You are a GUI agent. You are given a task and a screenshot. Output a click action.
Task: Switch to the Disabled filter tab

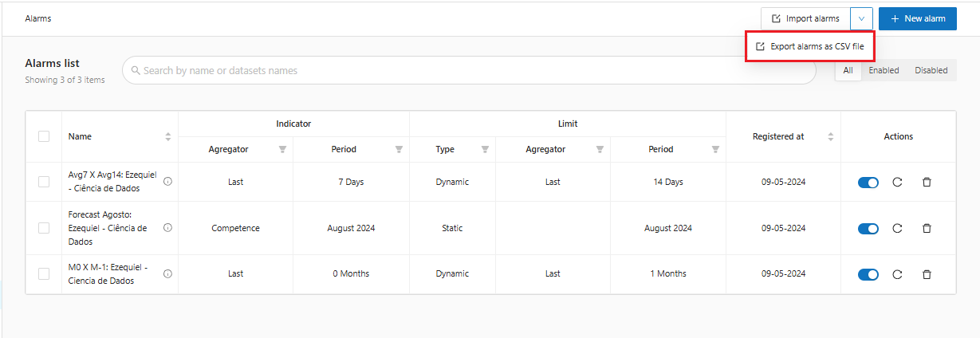[x=931, y=70]
